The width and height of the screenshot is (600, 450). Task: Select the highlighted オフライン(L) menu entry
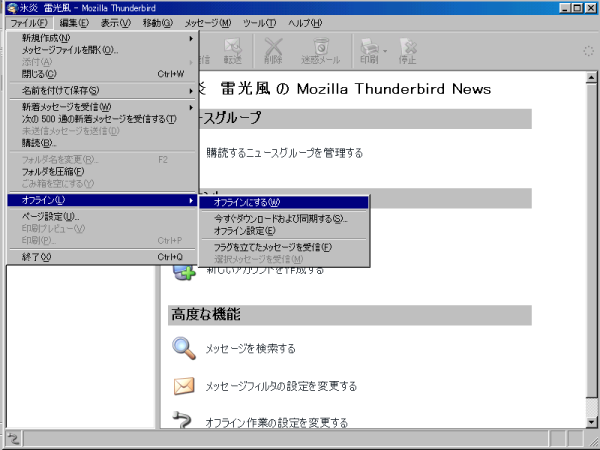pos(102,200)
